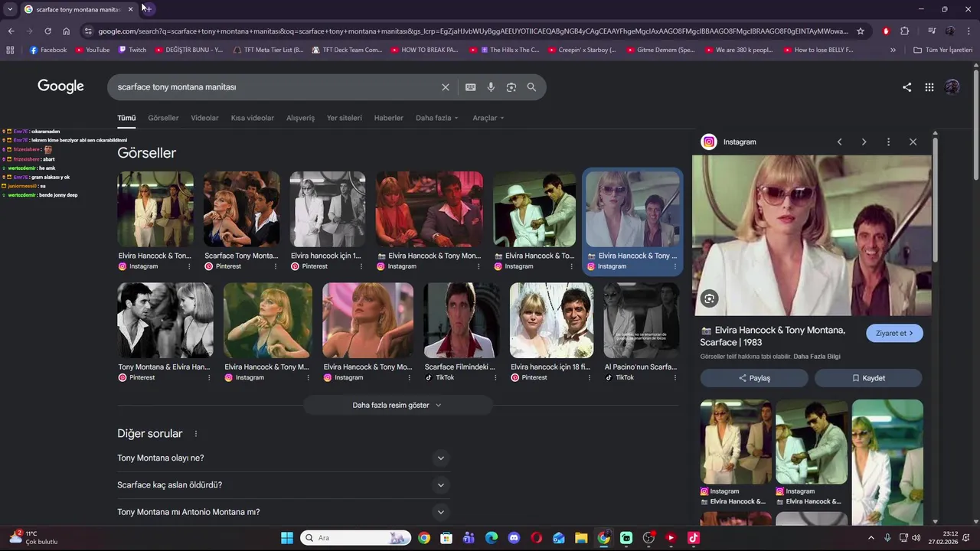The height and width of the screenshot is (551, 980).
Task: Open the weather widget showing 11°C
Action: coord(34,538)
